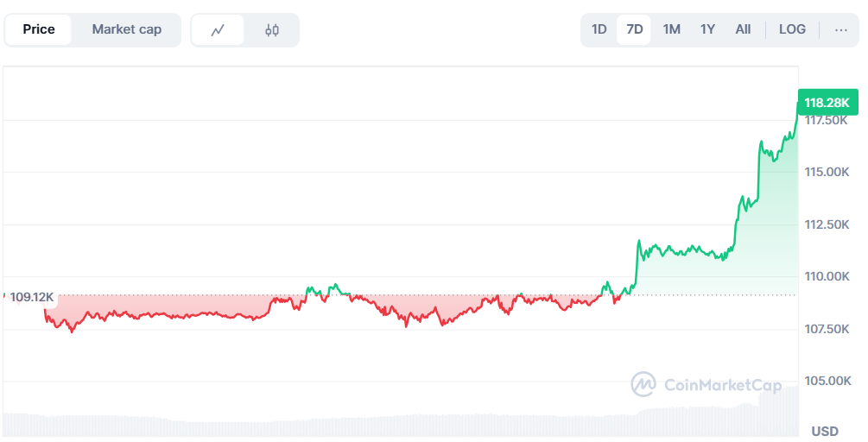The width and height of the screenshot is (868, 442).
Task: Click the 115.00K axis label
Action: pyautogui.click(x=827, y=173)
